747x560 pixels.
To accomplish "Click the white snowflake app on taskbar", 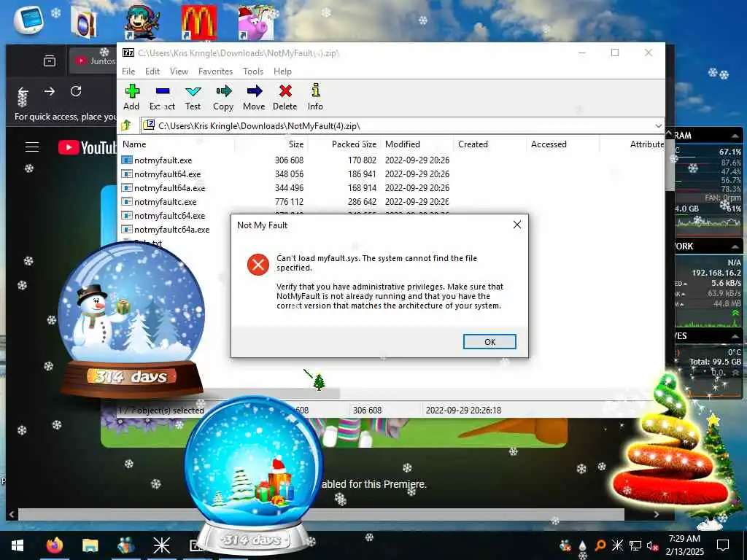I will [x=161, y=545].
